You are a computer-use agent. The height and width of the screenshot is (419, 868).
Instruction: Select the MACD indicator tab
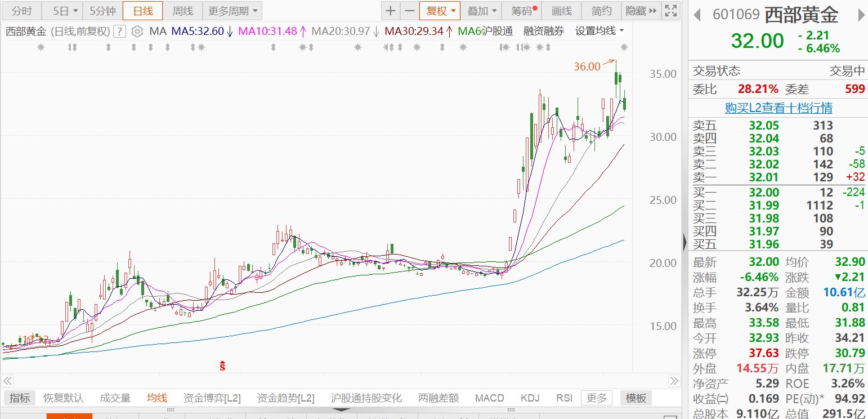[489, 398]
